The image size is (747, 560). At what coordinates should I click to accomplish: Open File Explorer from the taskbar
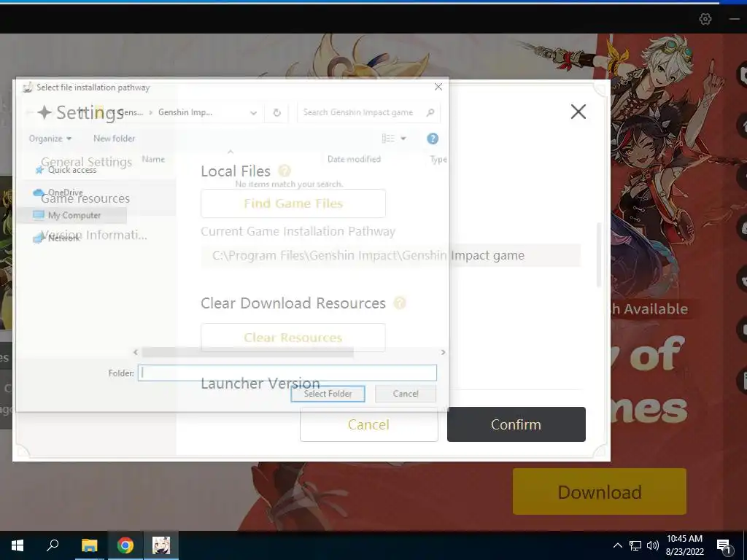coord(89,545)
